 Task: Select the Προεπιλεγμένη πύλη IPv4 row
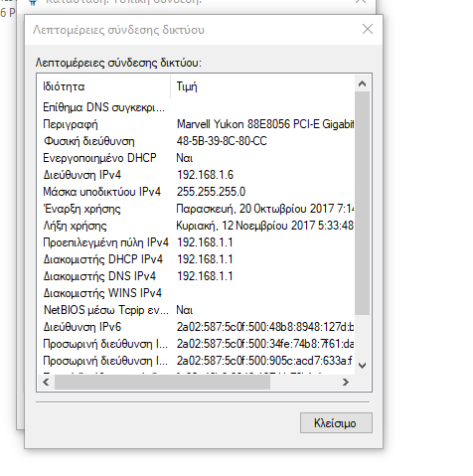(x=196, y=242)
